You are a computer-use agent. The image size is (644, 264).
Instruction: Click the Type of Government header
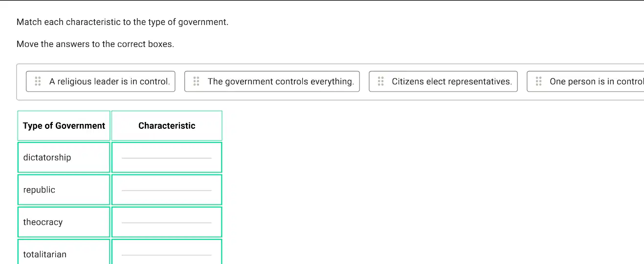pyautogui.click(x=64, y=126)
